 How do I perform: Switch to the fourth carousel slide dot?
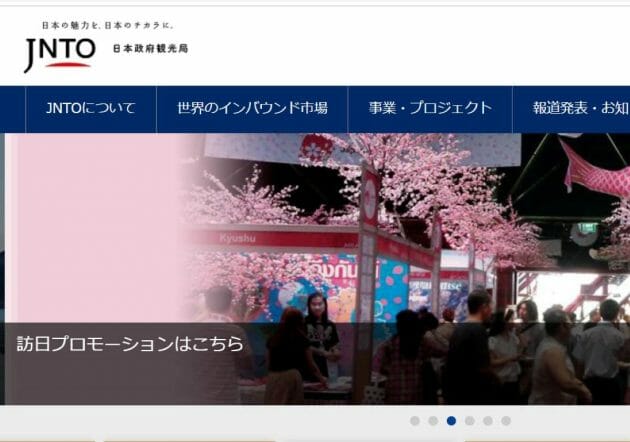click(469, 421)
